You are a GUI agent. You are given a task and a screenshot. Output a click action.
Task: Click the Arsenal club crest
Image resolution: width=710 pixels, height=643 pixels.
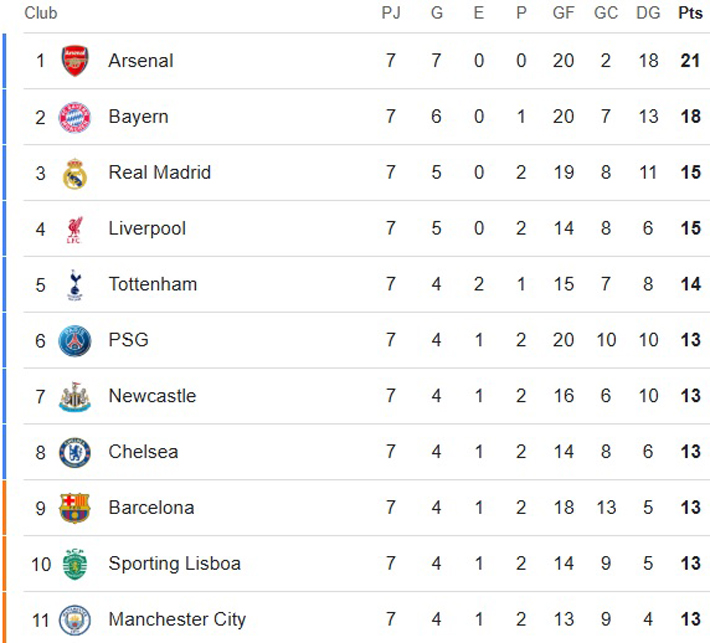pos(75,61)
